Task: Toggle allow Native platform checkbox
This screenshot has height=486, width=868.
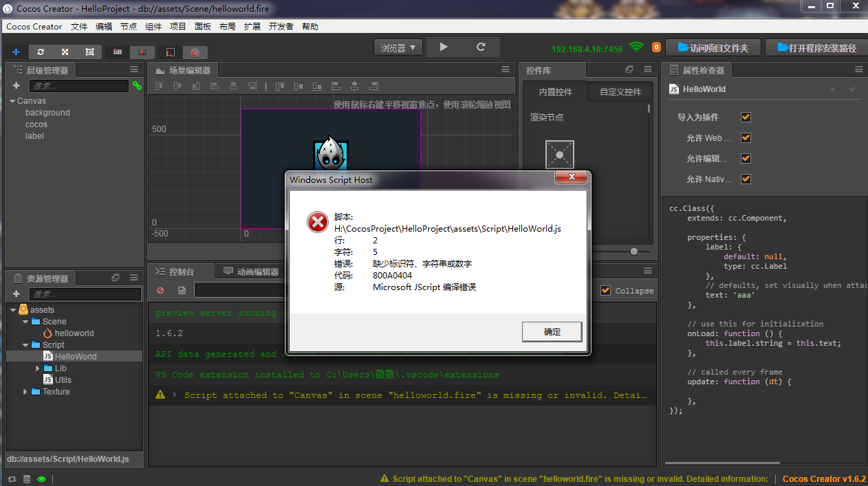Action: (x=746, y=179)
